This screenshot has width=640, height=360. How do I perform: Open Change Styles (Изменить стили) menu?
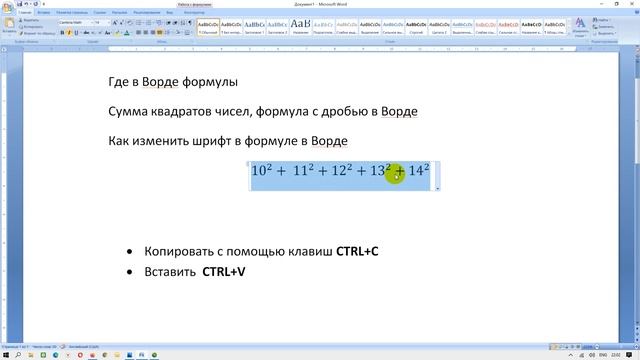point(580,27)
